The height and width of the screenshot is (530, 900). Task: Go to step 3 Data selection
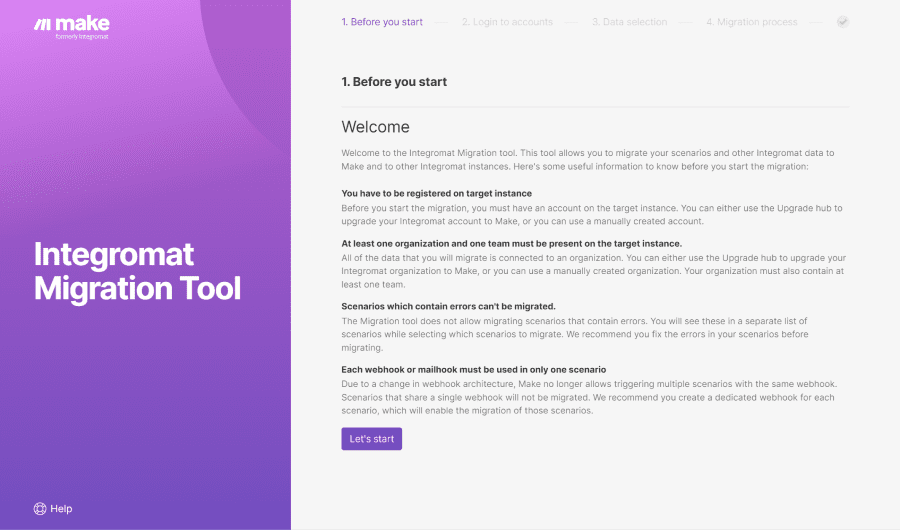(x=630, y=22)
